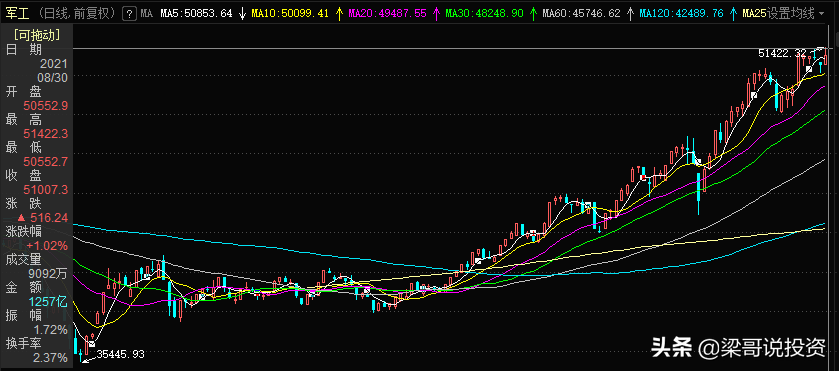This screenshot has height=371, width=839.
Task: Click the question mark help icon
Action: tap(129, 13)
